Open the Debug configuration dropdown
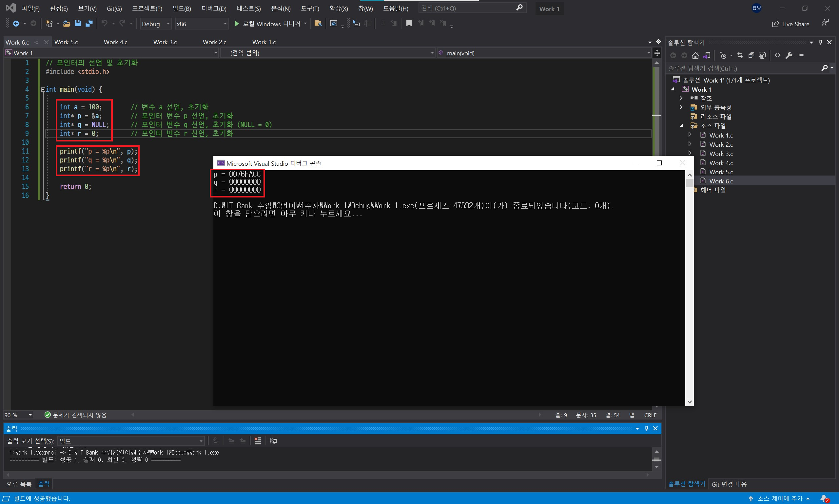Image resolution: width=839 pixels, height=504 pixels. coord(168,24)
